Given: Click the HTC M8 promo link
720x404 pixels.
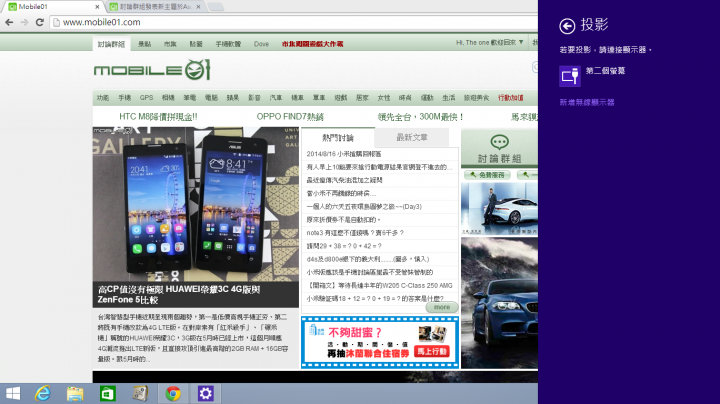Looking at the screenshot, I should tap(158, 117).
